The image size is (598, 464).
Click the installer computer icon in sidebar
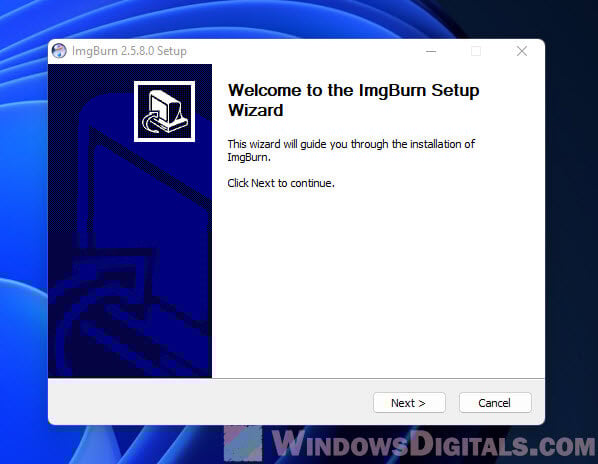coord(164,111)
